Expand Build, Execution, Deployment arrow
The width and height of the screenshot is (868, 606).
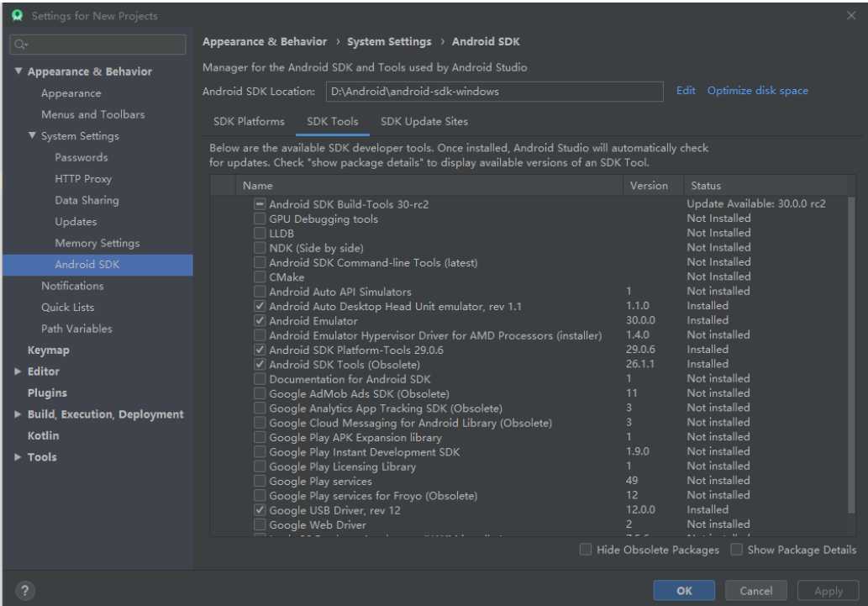point(18,414)
